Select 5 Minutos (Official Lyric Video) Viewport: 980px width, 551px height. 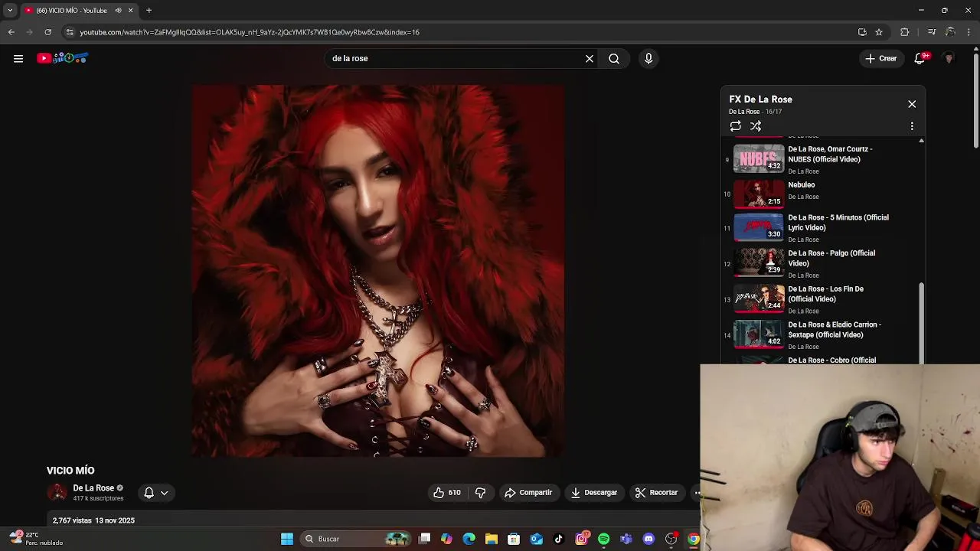838,223
